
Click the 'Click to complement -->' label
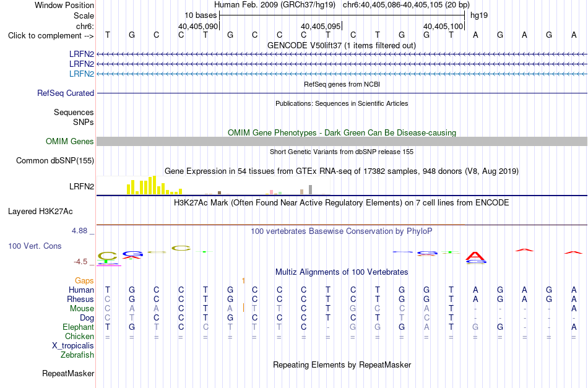point(51,36)
